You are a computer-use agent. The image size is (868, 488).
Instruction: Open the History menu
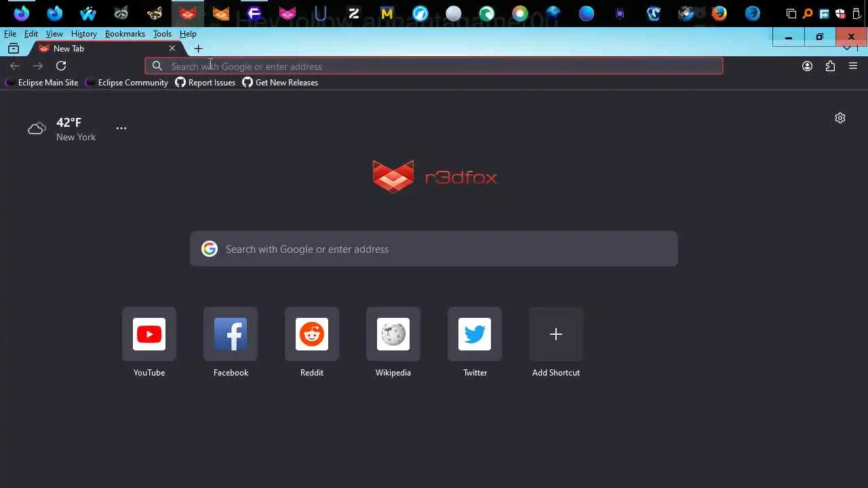pyautogui.click(x=84, y=34)
